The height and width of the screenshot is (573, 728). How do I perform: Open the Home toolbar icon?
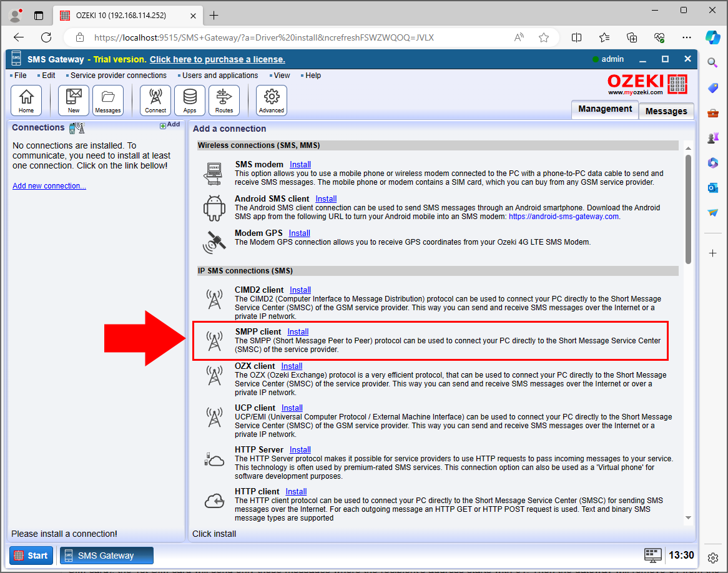coord(26,100)
